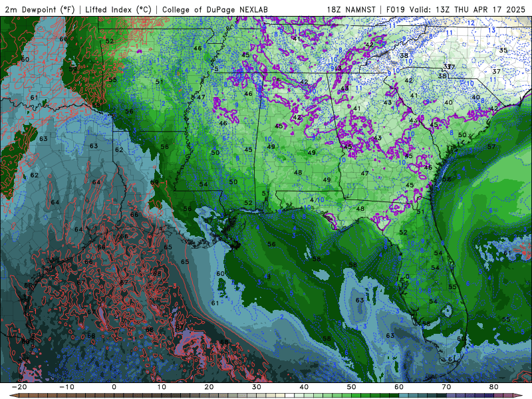Click the '60' label on the color scale
Image resolution: width=532 pixels, height=399 pixels.
[399, 387]
